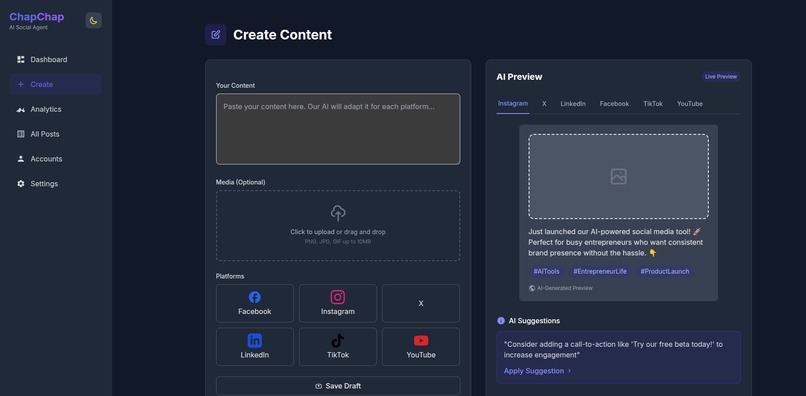Screen dimensions: 806x396
Task: Switch to the X preview tab
Action: click(544, 103)
